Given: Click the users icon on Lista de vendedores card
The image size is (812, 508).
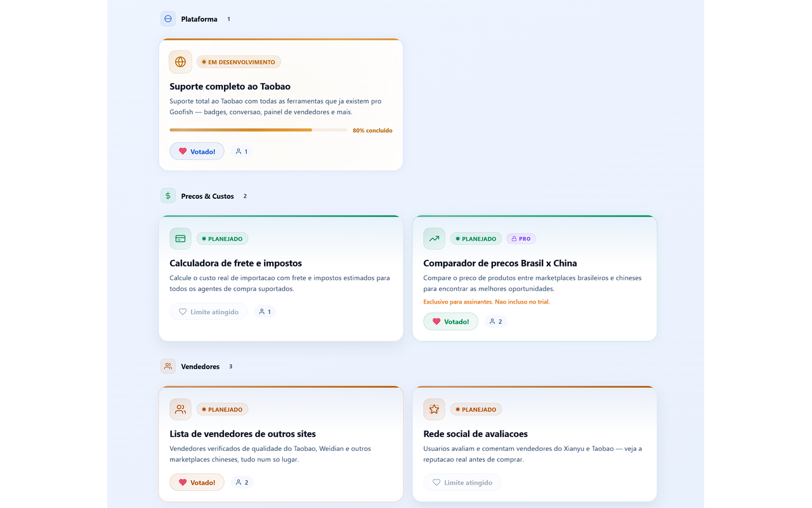Looking at the screenshot, I should [180, 409].
